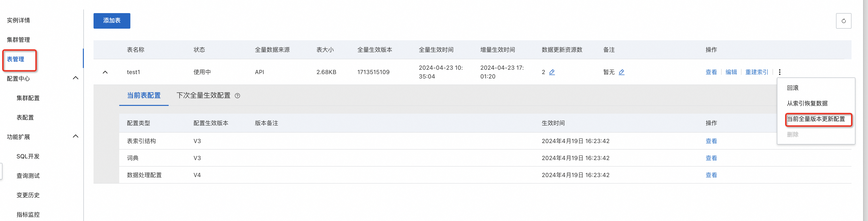Click 编辑 link for table test1
868x221 pixels.
tap(731, 72)
